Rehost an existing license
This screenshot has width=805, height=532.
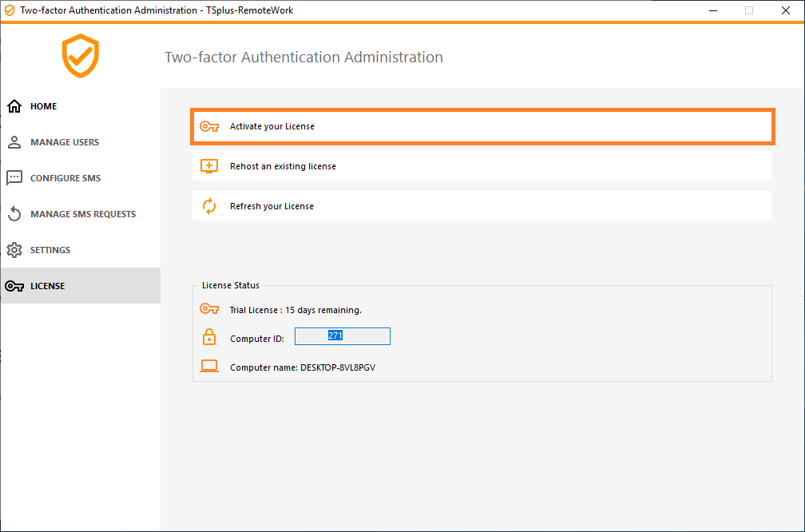click(482, 165)
